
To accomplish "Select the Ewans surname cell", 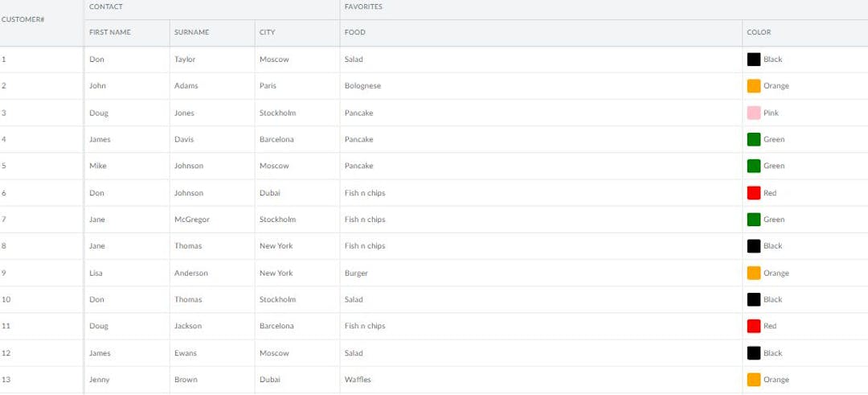I will pos(186,353).
